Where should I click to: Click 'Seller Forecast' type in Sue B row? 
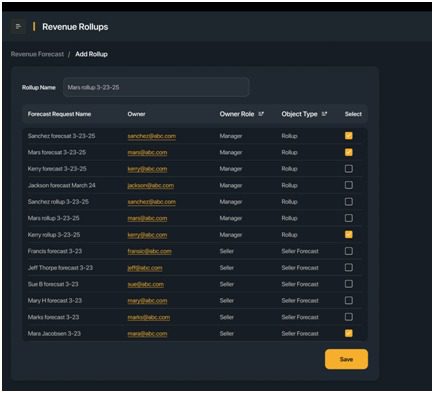coord(300,284)
